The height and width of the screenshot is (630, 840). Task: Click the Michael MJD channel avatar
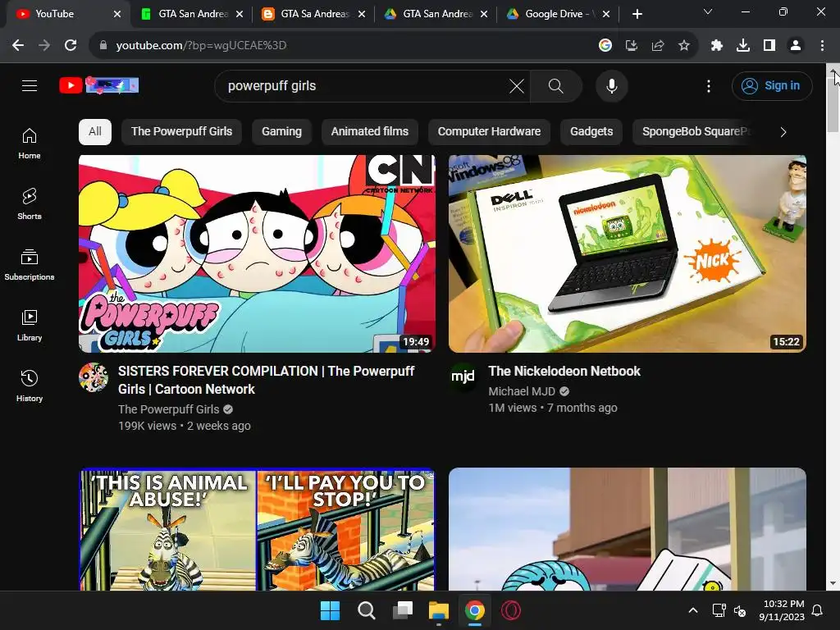pos(463,377)
